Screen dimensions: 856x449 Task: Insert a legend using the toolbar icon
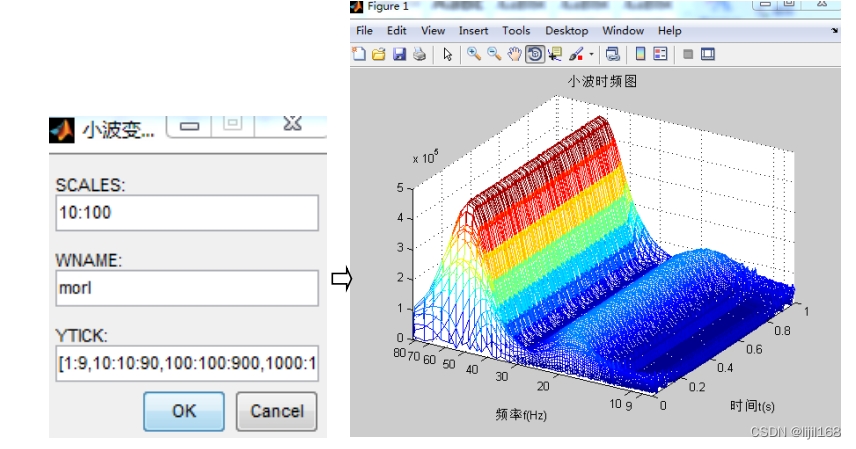[x=661, y=54]
